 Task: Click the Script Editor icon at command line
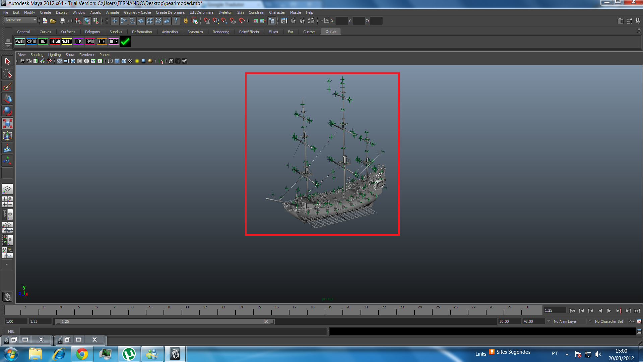coord(639,331)
